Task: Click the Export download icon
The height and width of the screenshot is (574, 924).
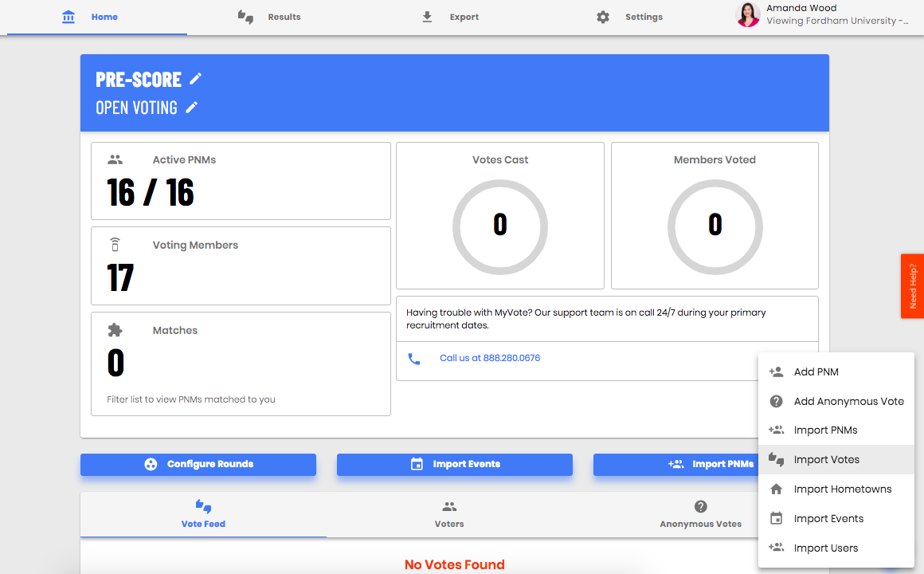Action: coord(427,17)
